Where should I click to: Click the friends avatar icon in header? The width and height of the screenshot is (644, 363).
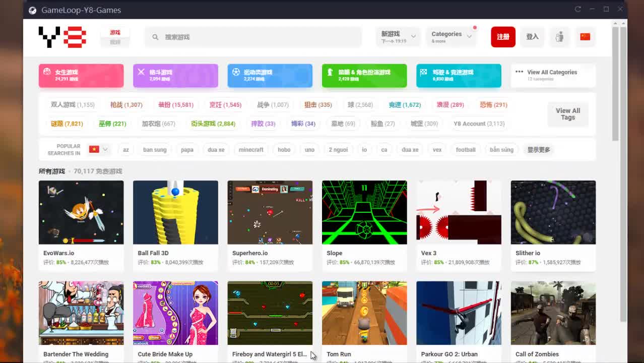click(559, 37)
